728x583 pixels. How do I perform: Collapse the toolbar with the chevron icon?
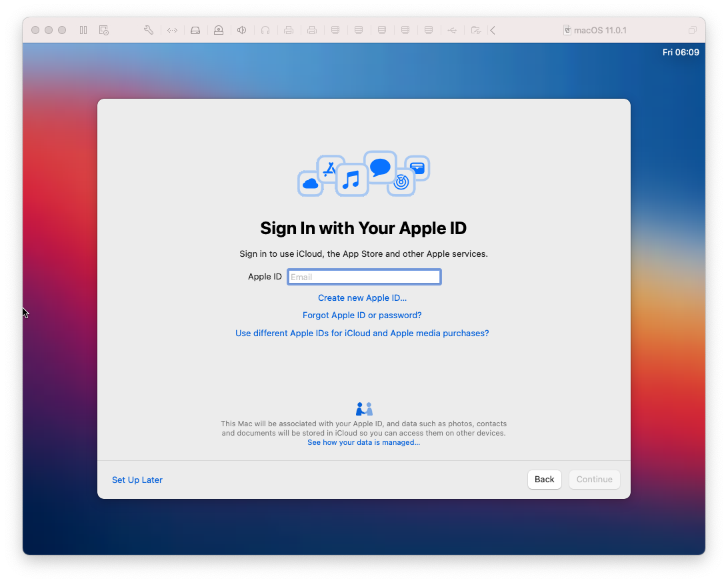tap(493, 30)
